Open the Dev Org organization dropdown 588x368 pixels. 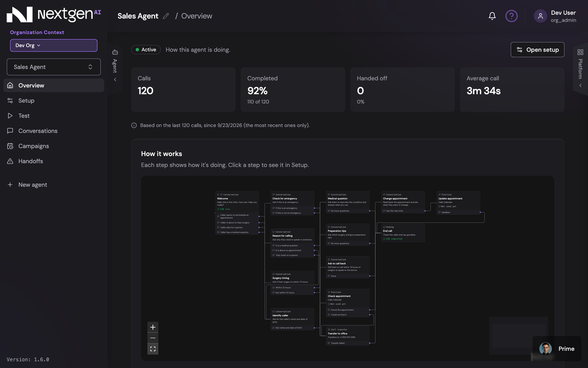click(54, 45)
